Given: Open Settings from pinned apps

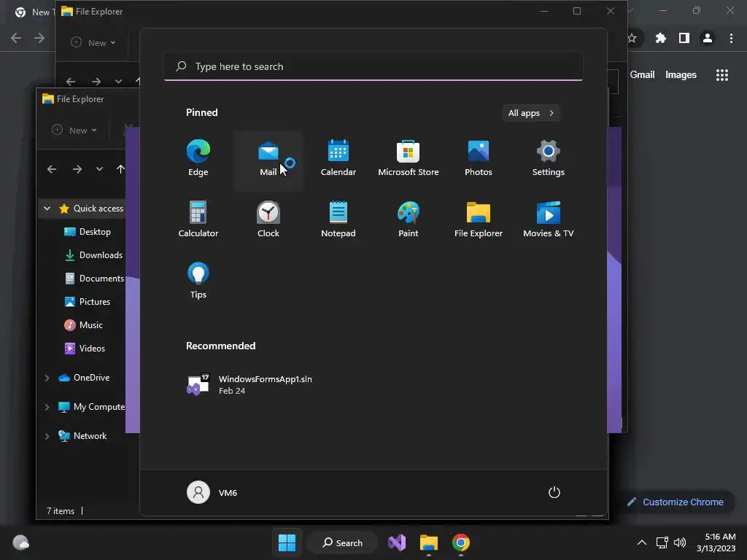Looking at the screenshot, I should click(x=549, y=158).
